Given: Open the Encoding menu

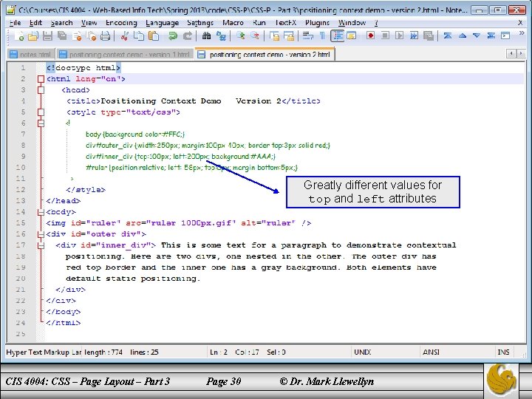Looking at the screenshot, I should [121, 23].
